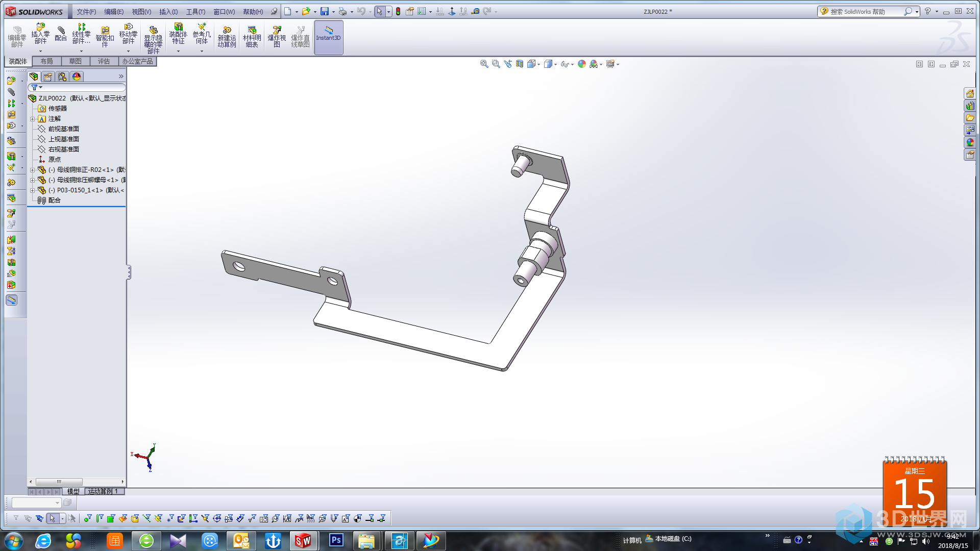Select the 移动零部件 move component tool
The width and height of the screenshot is (980, 551).
click(128, 34)
